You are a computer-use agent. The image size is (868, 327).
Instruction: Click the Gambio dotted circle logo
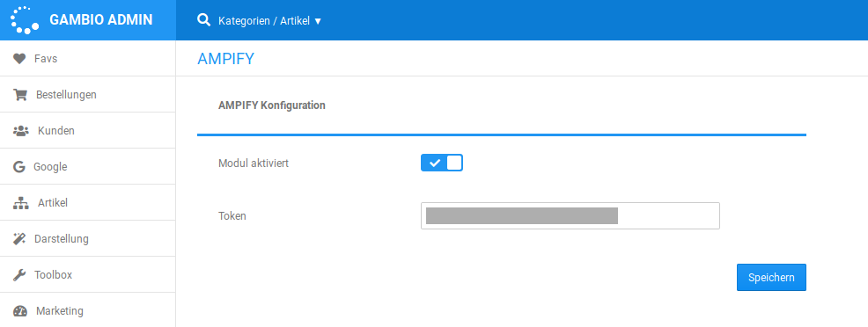click(25, 20)
